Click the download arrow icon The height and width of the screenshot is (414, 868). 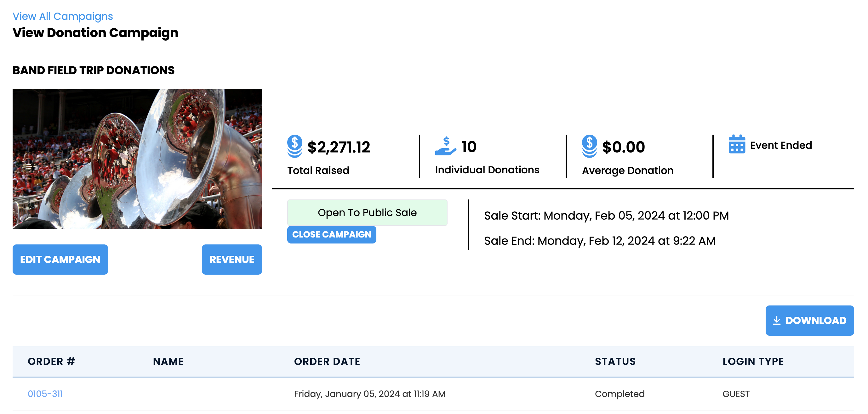pos(776,320)
